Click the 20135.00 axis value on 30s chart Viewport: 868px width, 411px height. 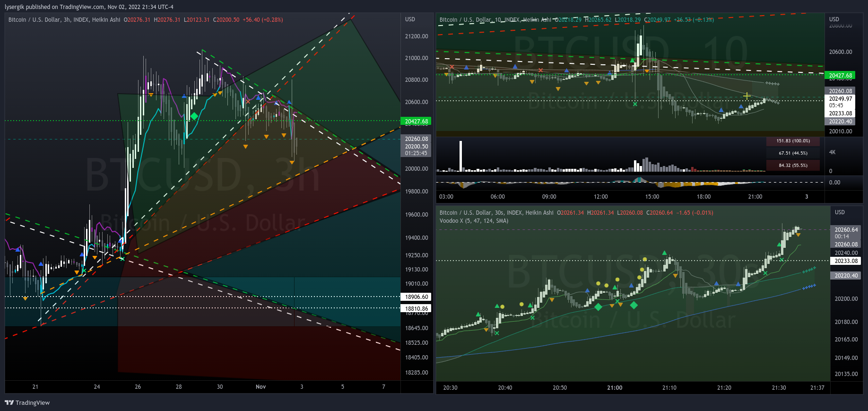pos(846,374)
